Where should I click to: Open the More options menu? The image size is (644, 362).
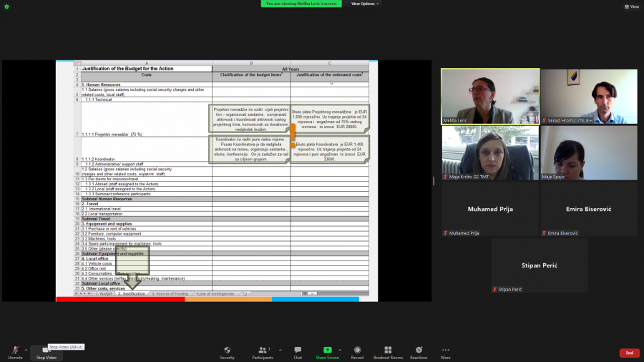click(x=446, y=352)
